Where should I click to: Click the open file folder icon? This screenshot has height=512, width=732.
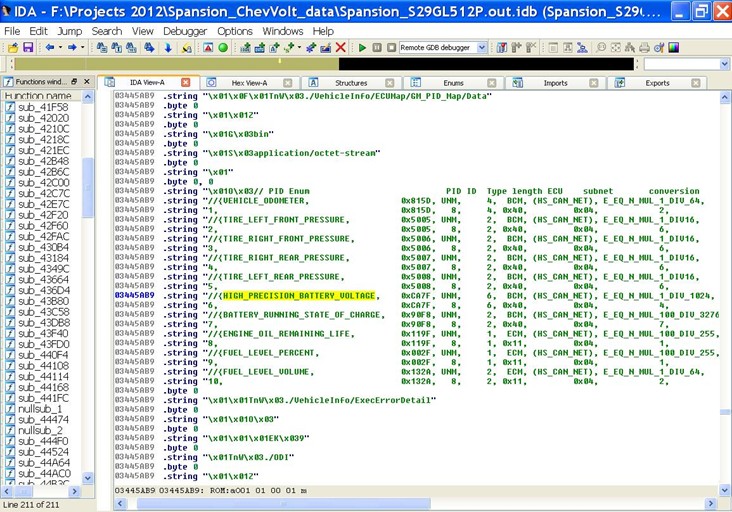point(11,47)
